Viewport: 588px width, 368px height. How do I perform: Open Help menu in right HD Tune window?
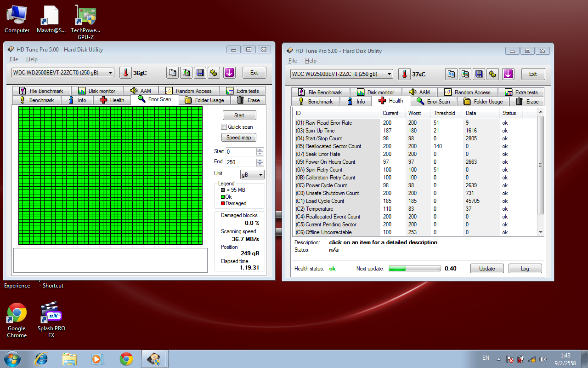point(311,61)
